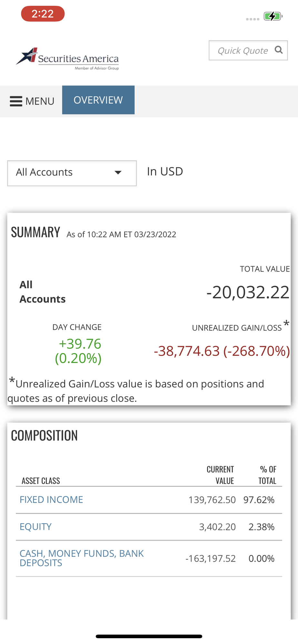Tap the day change +39.76 value

pos(80,344)
